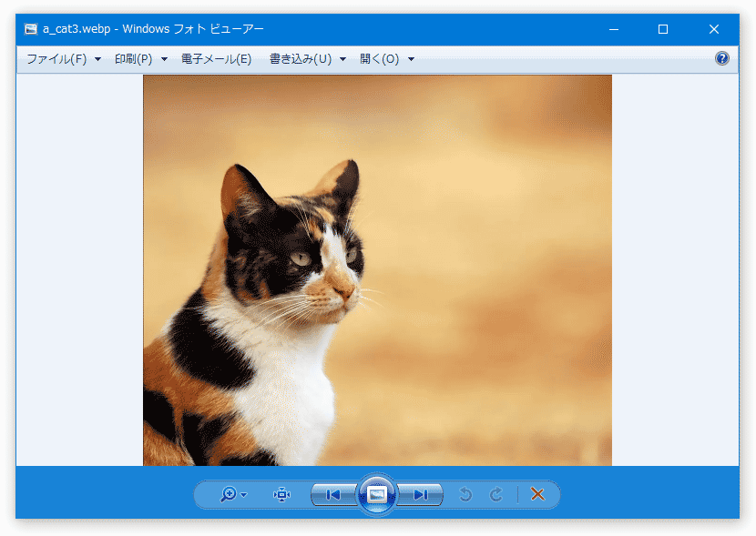756x536 pixels.
Task: Expand the 書き込み(U) dropdown arrow
Action: pos(342,59)
